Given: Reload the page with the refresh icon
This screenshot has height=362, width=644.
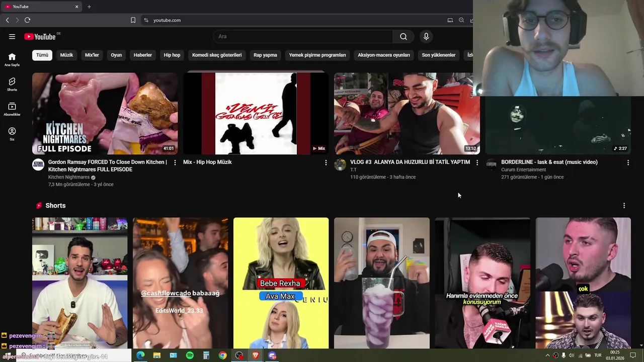Looking at the screenshot, I should coord(27,20).
